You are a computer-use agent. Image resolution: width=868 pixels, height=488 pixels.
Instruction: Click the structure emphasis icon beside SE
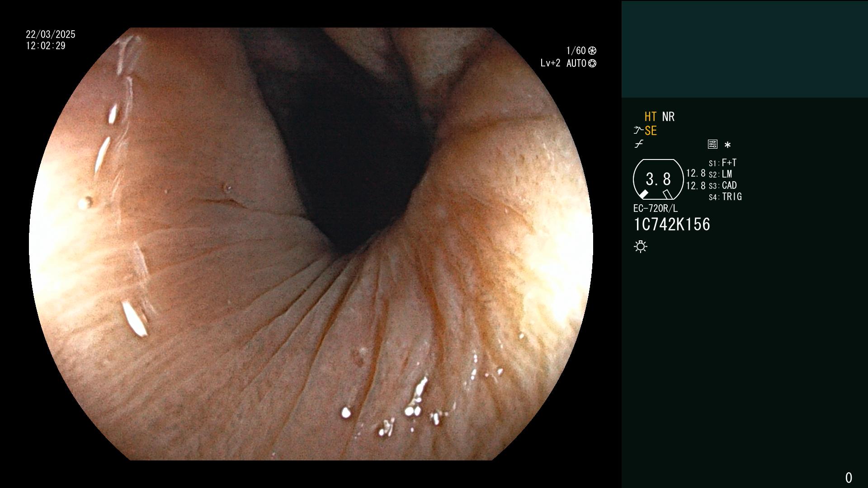(x=638, y=131)
